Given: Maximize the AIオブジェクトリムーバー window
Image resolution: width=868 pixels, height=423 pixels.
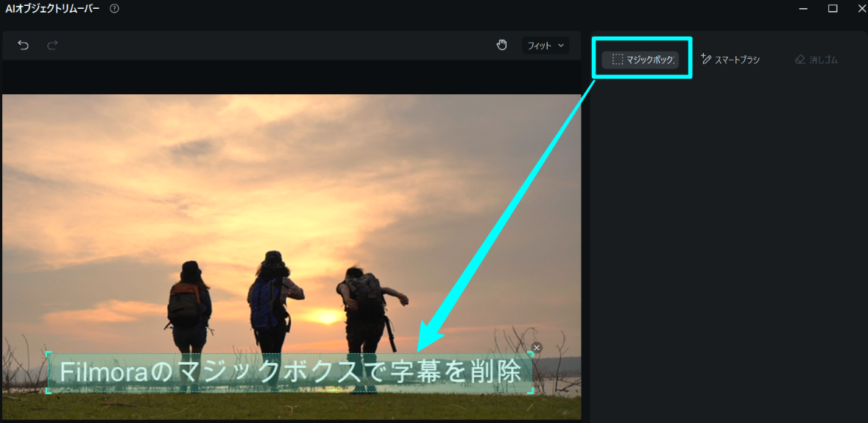Looking at the screenshot, I should click(833, 8).
